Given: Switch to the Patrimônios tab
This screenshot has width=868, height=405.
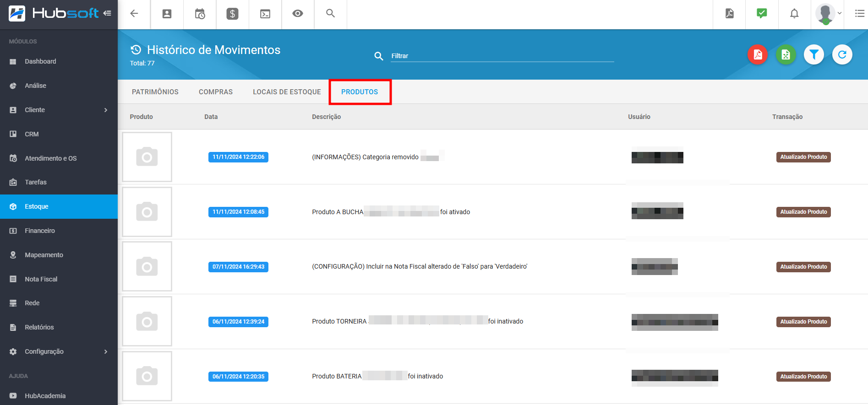Looking at the screenshot, I should [x=155, y=92].
